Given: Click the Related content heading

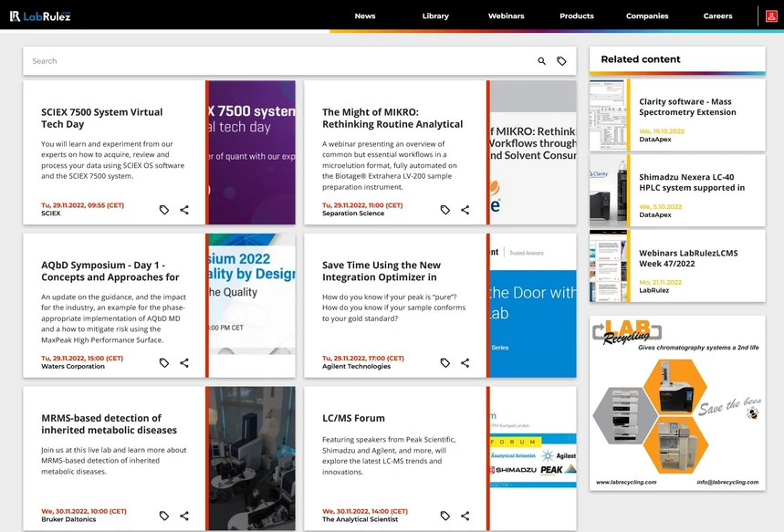Looking at the screenshot, I should (x=641, y=59).
